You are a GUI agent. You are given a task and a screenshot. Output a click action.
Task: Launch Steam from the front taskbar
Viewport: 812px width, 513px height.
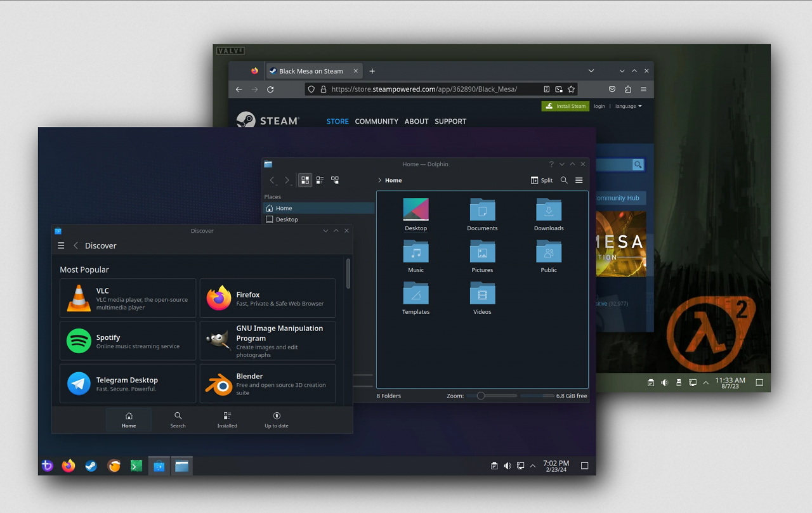[91, 466]
